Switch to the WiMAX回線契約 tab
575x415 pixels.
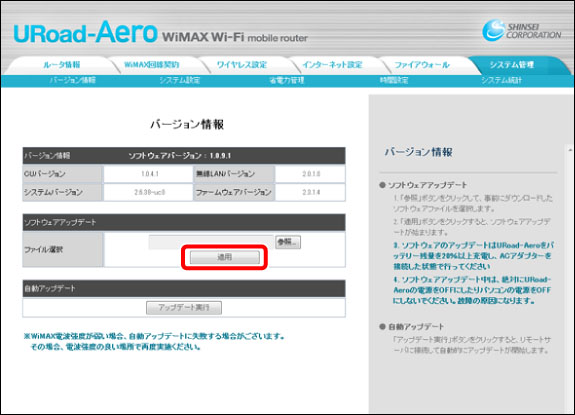151,65
